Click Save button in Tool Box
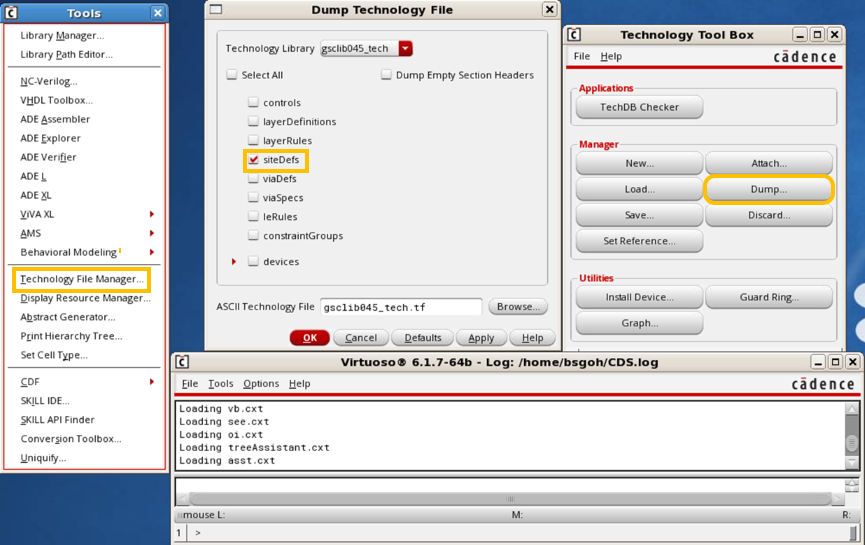 (x=639, y=215)
